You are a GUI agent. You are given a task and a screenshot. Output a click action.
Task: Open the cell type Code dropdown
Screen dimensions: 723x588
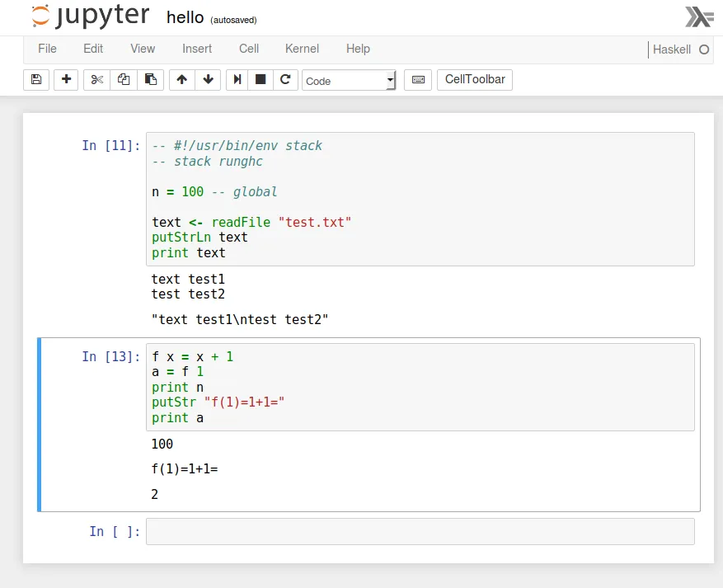coord(349,81)
